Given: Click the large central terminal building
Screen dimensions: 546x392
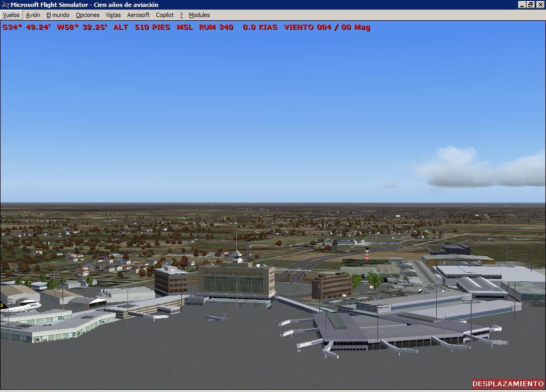Looking at the screenshot, I should pyautogui.click(x=236, y=281).
